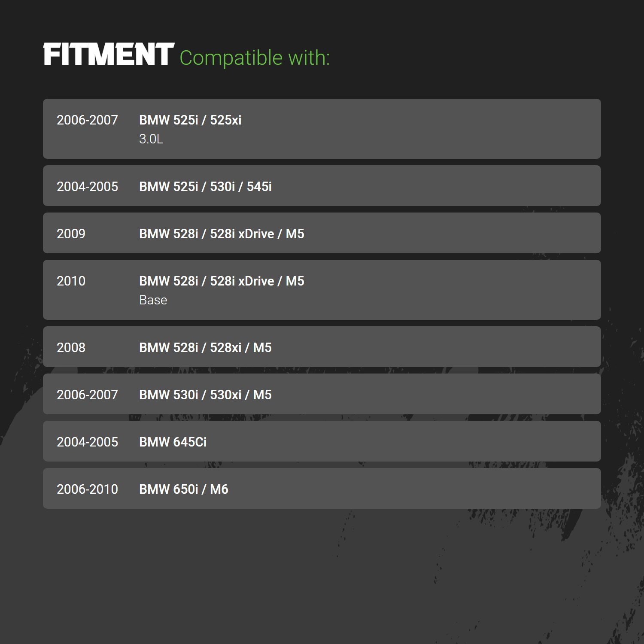Click the 2004-2005 year beside 545i
The image size is (644, 644).
pos(87,186)
